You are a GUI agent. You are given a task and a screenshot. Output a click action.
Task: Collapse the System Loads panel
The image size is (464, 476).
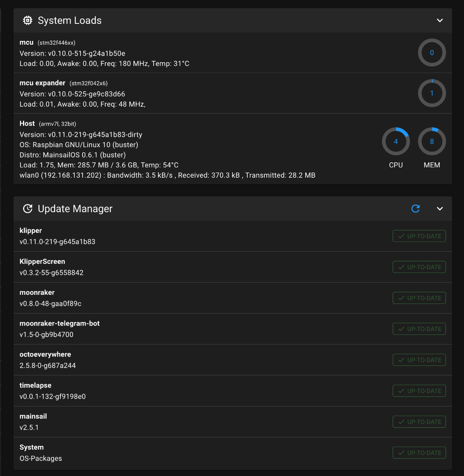click(x=440, y=20)
